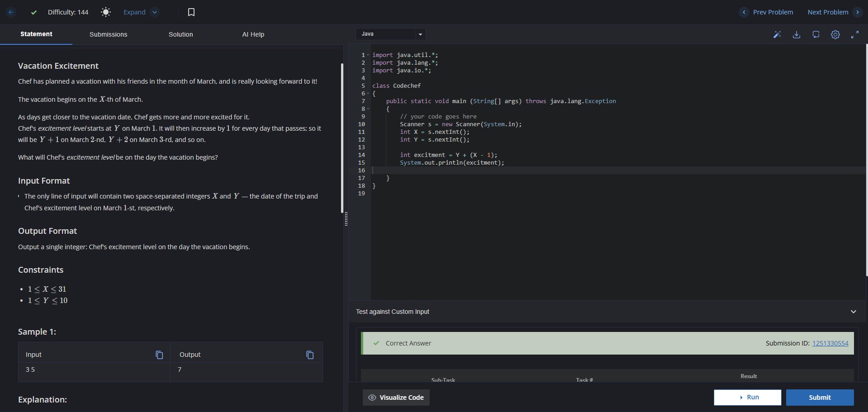Collapse the Test against Custom Input panel
Screen dimensions: 868x412
click(854, 312)
